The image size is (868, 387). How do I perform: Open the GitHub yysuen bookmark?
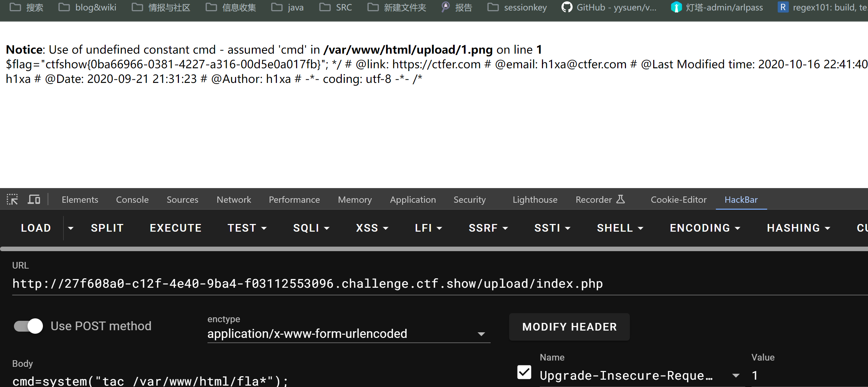[x=609, y=7]
